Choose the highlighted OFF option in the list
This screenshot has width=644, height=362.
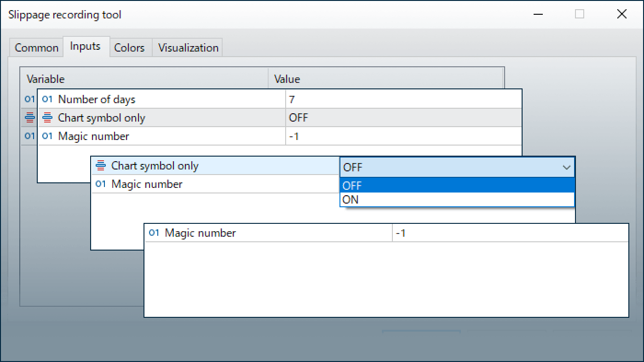[x=457, y=186]
